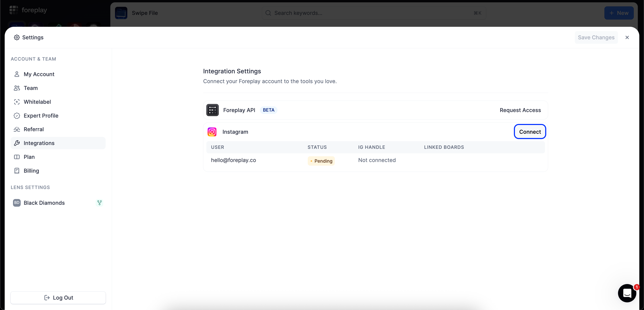Open Expert Profile settings
This screenshot has width=644, height=310.
point(58,116)
